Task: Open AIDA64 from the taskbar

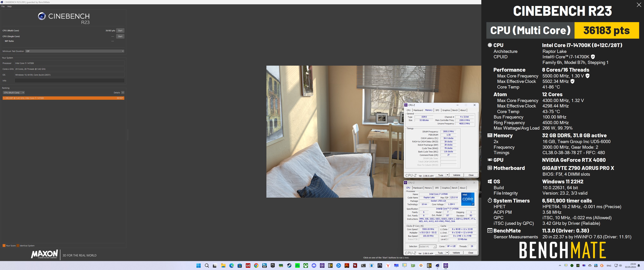Action: point(248,265)
